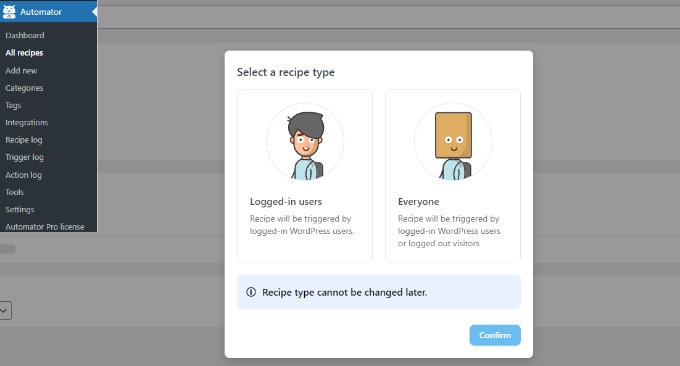Open Automator Settings

click(20, 209)
